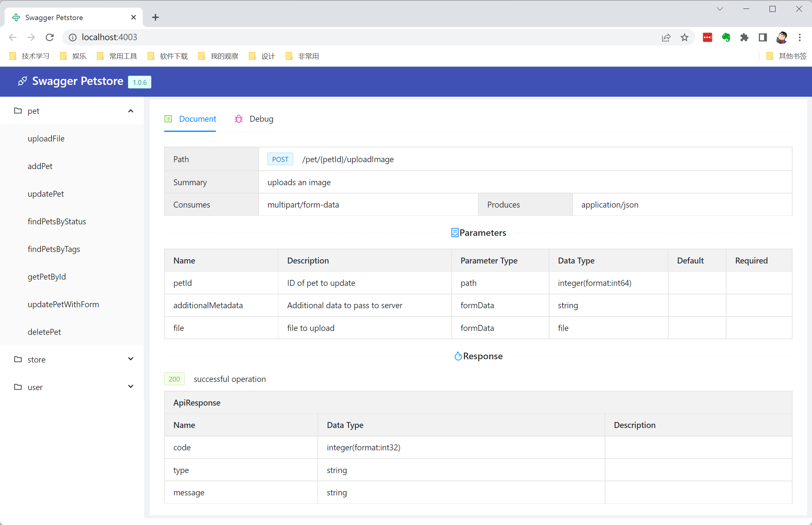Select deletePet in the sidebar
This screenshot has width=812, height=525.
[x=44, y=332]
